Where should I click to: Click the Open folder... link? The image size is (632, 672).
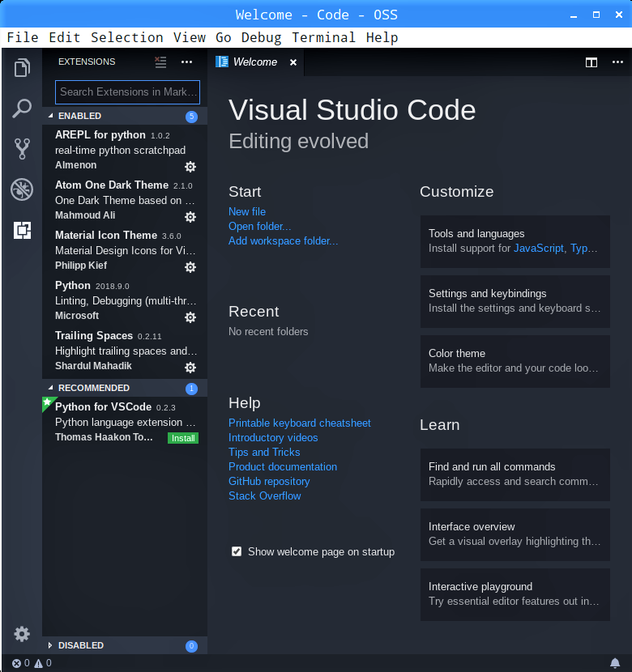tap(259, 226)
